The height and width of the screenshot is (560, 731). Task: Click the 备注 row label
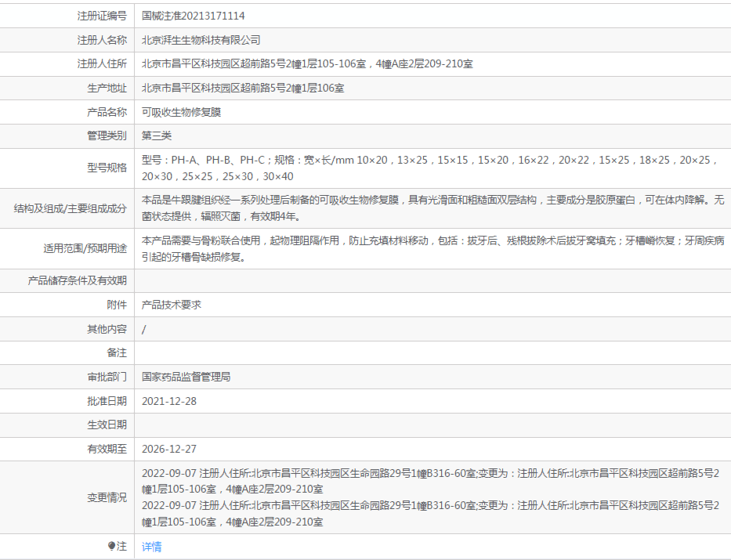[117, 352]
